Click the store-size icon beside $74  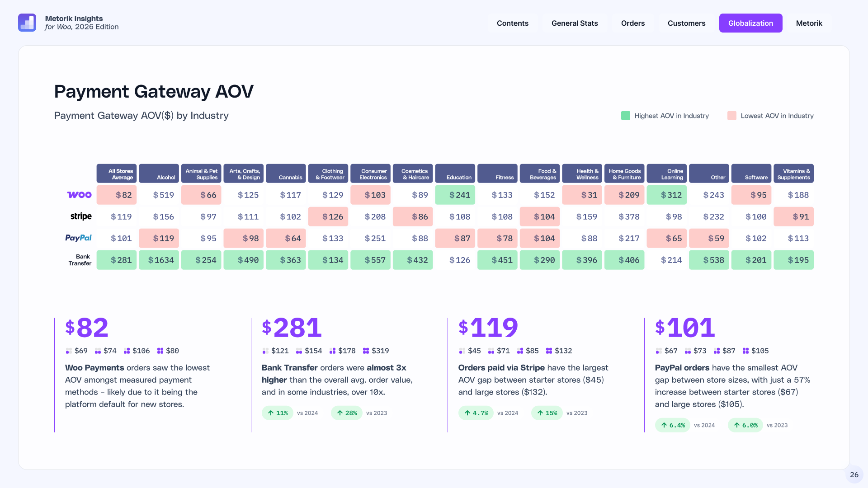[x=98, y=351]
